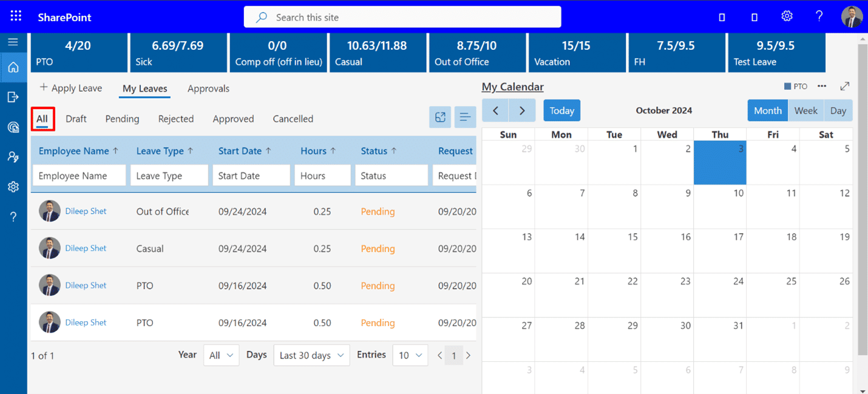
Task: Click the Employee Name filter input field
Action: pyautogui.click(x=79, y=176)
